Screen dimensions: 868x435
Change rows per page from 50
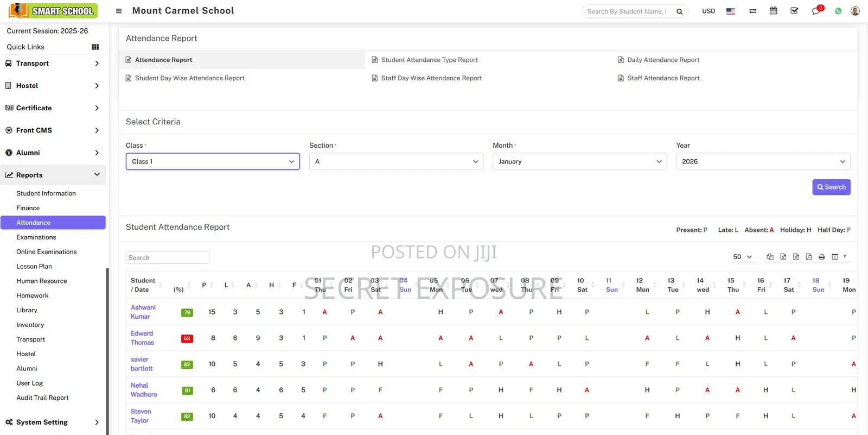pos(742,257)
